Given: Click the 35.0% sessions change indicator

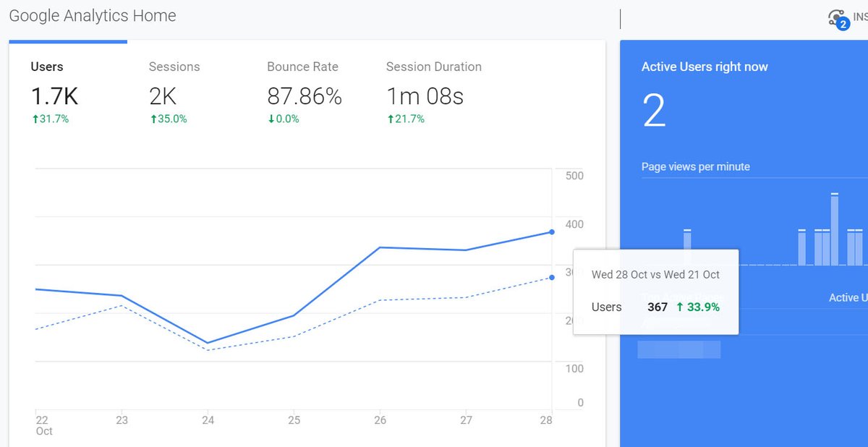Looking at the screenshot, I should click(169, 119).
